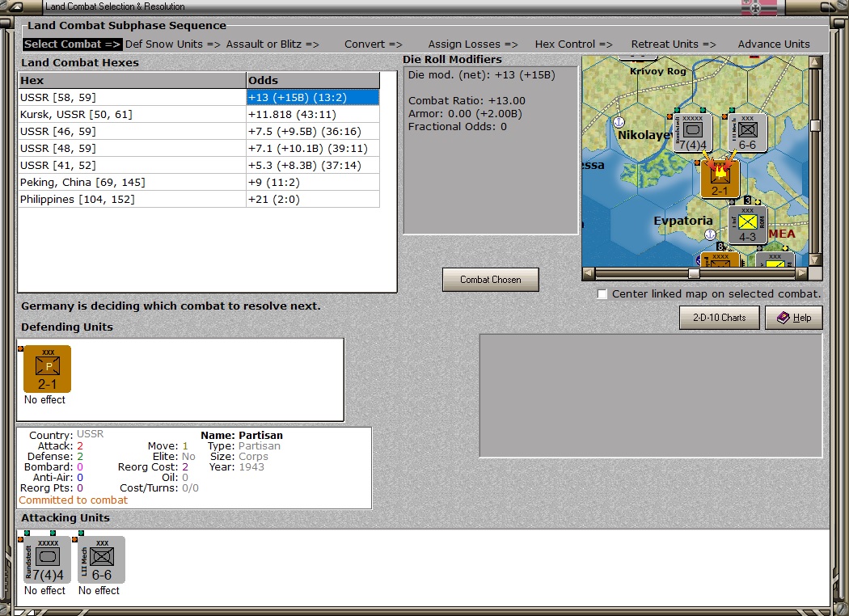
Task: Click the Help book icon
Action: [x=783, y=318]
